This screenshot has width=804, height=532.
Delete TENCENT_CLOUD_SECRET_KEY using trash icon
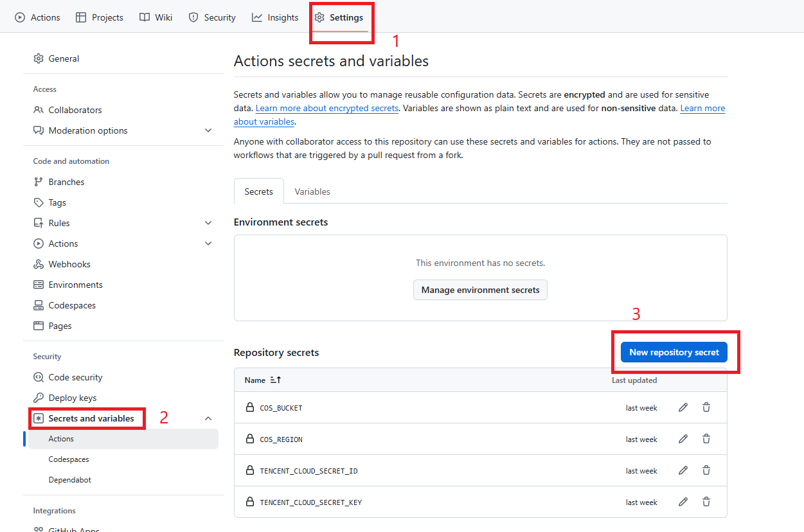(706, 502)
